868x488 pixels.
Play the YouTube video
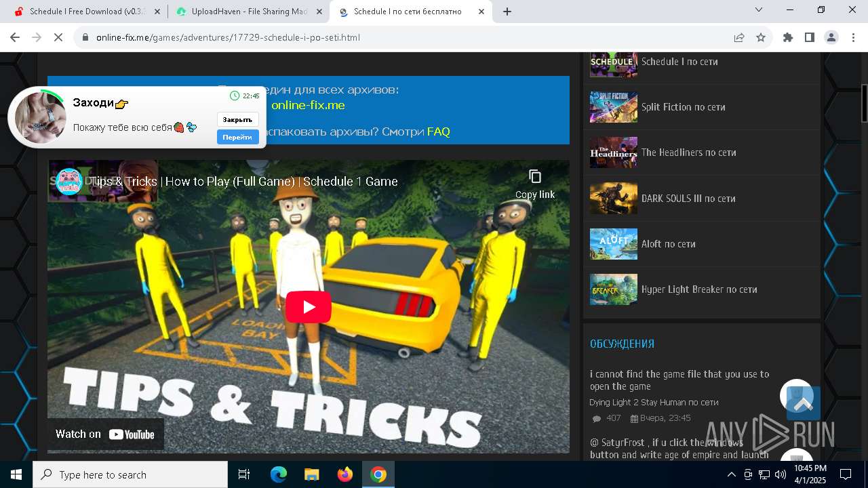coord(309,307)
